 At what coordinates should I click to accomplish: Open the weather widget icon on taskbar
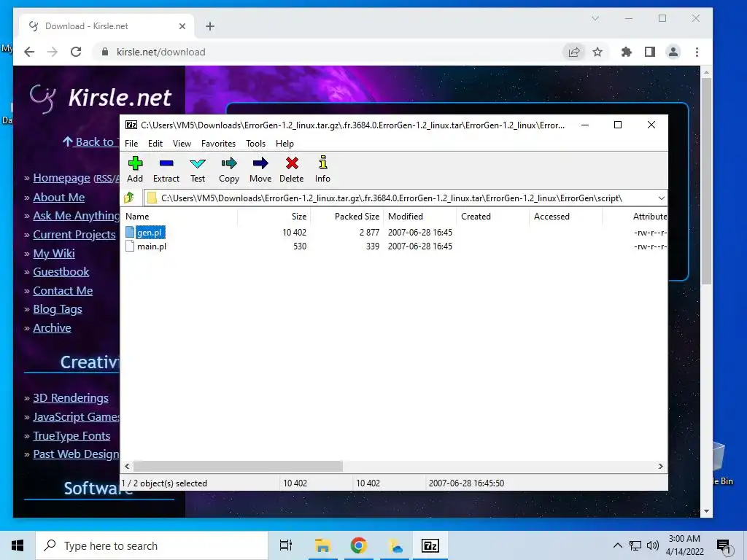tap(395, 545)
